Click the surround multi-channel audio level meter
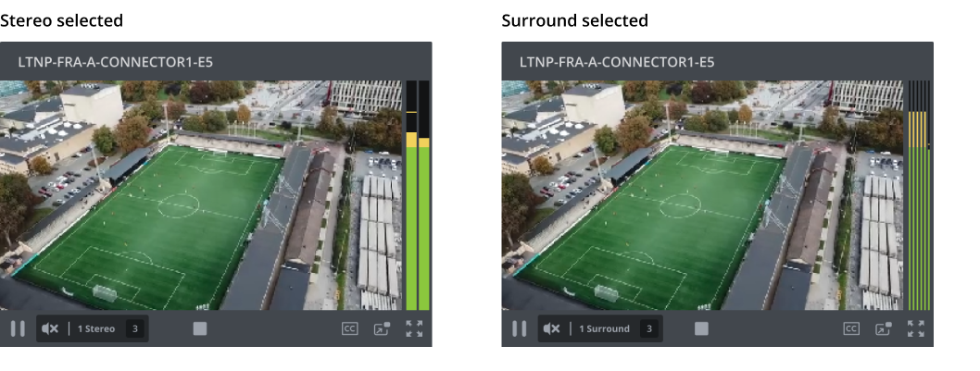This screenshot has height=371, width=980. click(x=919, y=195)
